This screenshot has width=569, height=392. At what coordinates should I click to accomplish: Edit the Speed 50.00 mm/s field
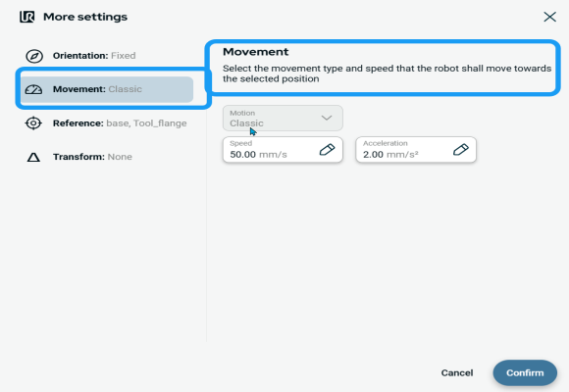283,149
